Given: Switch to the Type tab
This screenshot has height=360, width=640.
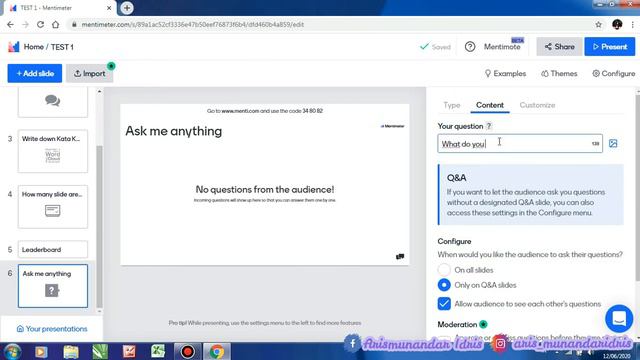Looking at the screenshot, I should click(452, 105).
